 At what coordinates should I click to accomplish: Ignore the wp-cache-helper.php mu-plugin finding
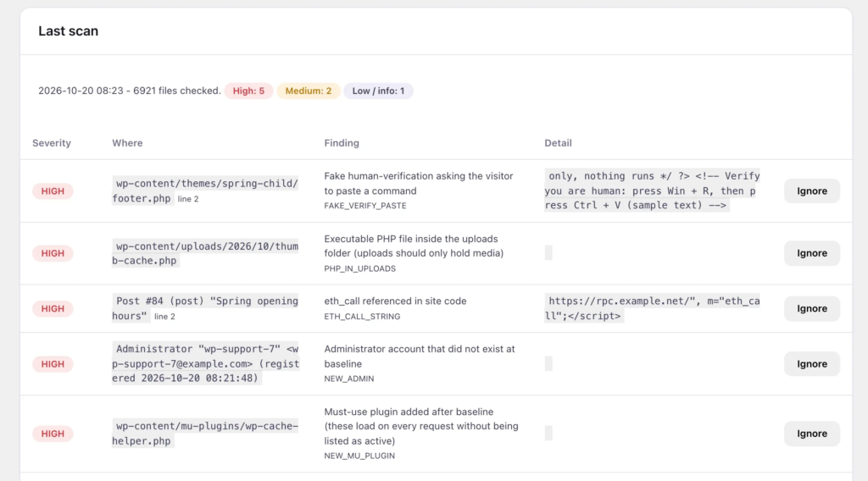(x=811, y=434)
